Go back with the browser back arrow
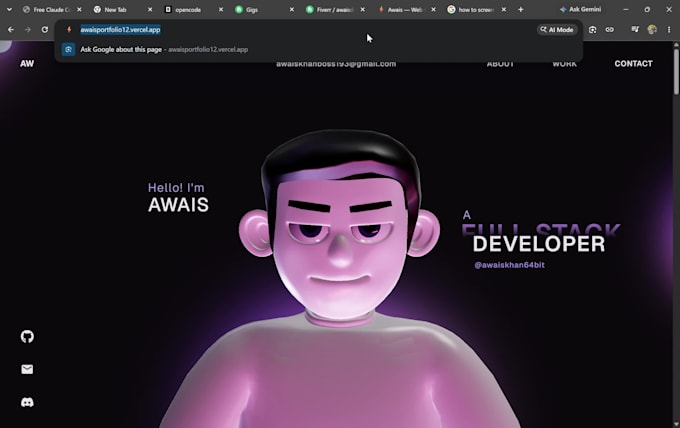The width and height of the screenshot is (680, 428). tap(11, 29)
